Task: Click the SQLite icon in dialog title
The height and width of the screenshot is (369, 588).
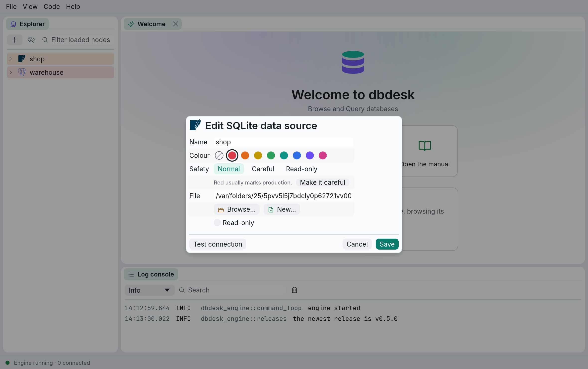Action: pyautogui.click(x=195, y=125)
